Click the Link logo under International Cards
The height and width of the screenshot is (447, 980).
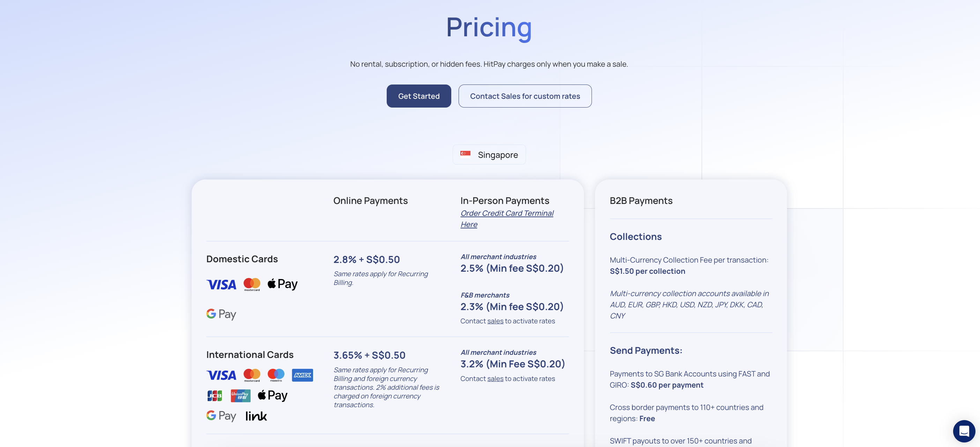pos(256,416)
